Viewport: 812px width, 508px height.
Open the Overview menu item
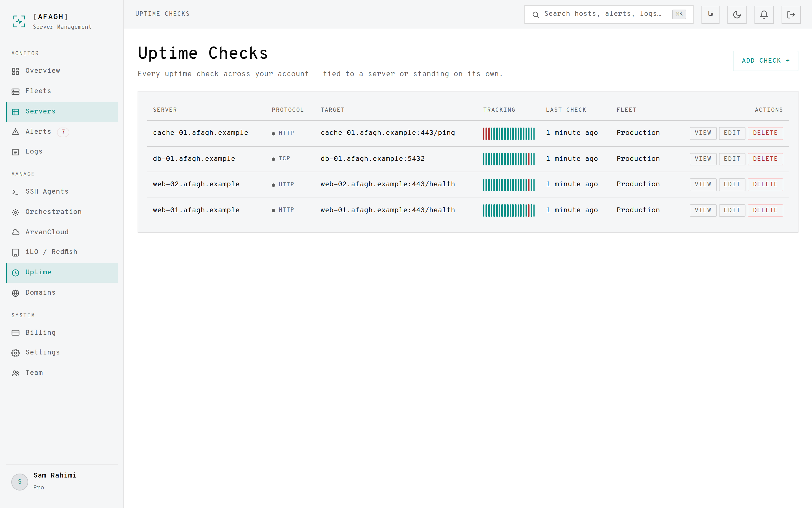tap(62, 71)
